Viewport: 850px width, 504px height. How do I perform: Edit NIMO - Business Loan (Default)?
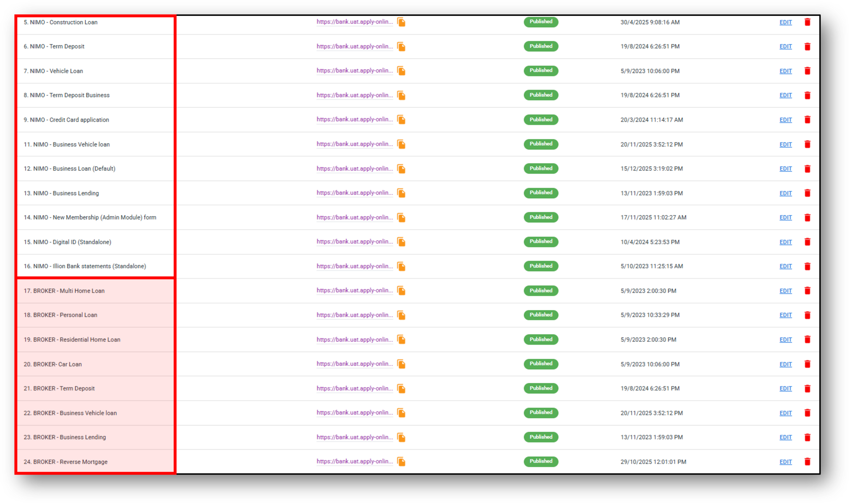click(785, 169)
